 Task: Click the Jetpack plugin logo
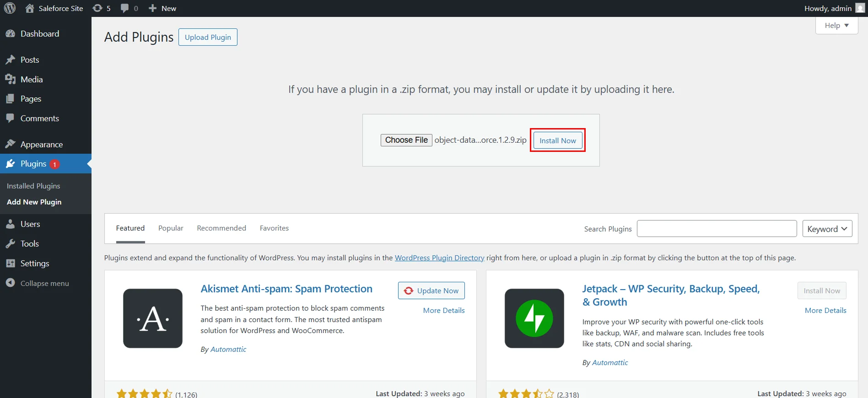(x=534, y=318)
